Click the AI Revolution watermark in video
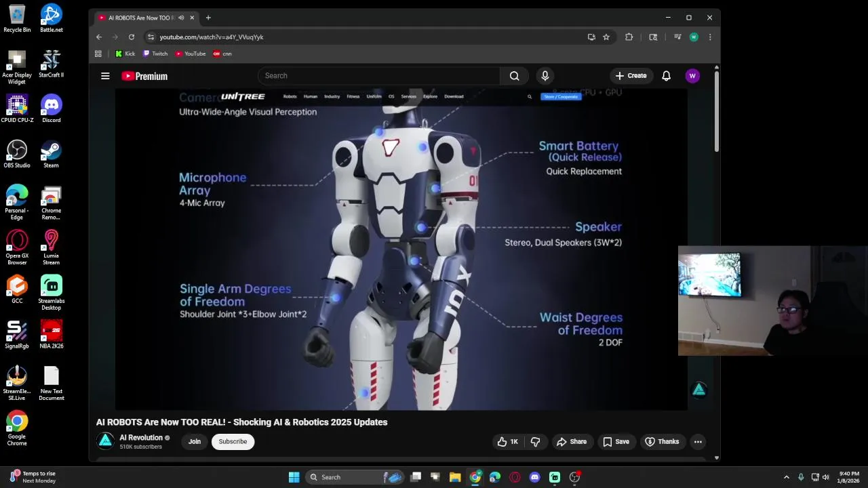 click(x=699, y=390)
